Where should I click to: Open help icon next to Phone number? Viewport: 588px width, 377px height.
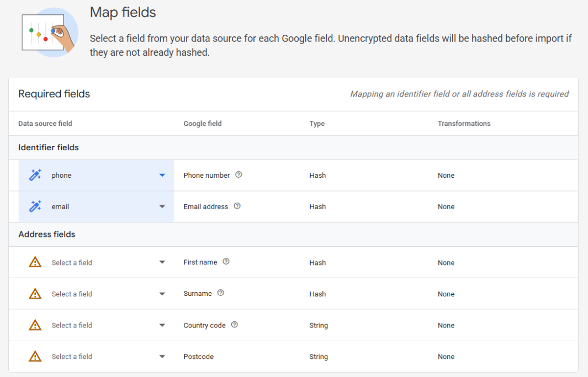click(x=239, y=175)
